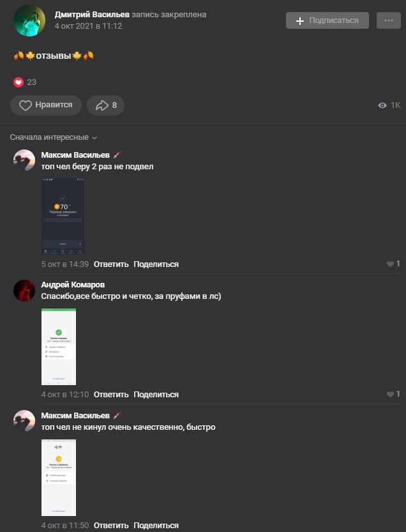Like Андрей Комаров's comment heart
This screenshot has width=406, height=532.
point(390,394)
